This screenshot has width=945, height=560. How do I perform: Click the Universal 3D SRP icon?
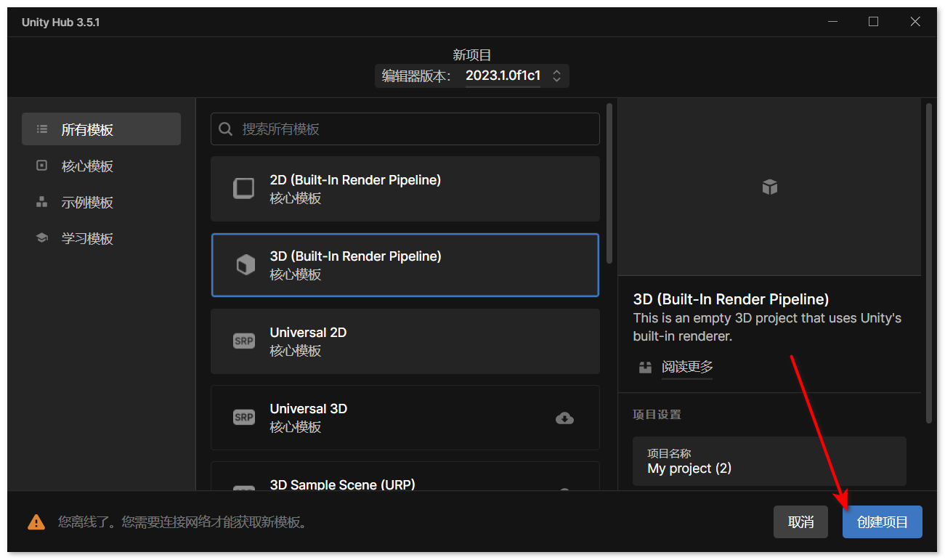[x=244, y=417]
